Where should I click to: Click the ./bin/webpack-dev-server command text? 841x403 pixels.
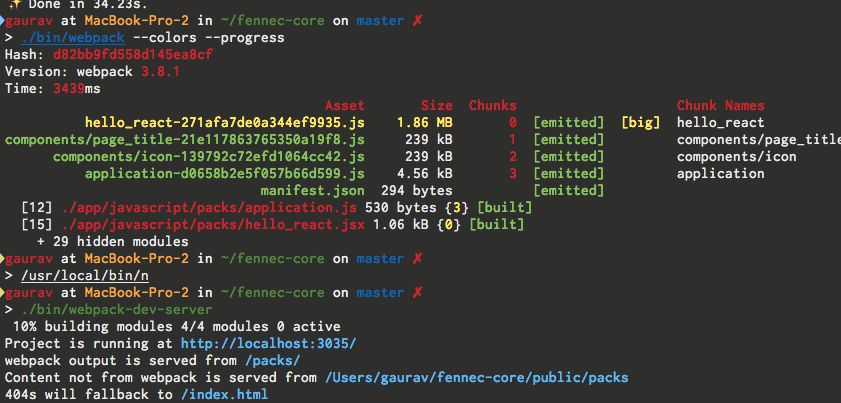117,310
